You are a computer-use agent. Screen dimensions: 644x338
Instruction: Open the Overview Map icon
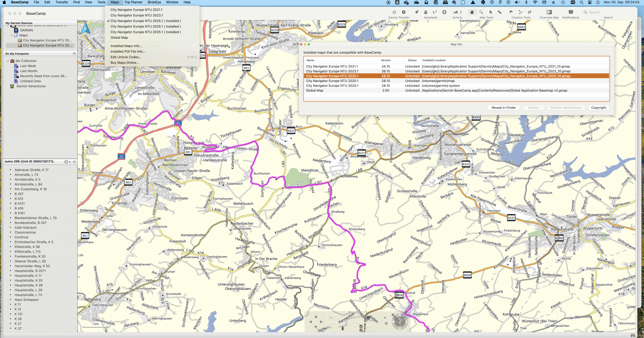[x=549, y=12]
